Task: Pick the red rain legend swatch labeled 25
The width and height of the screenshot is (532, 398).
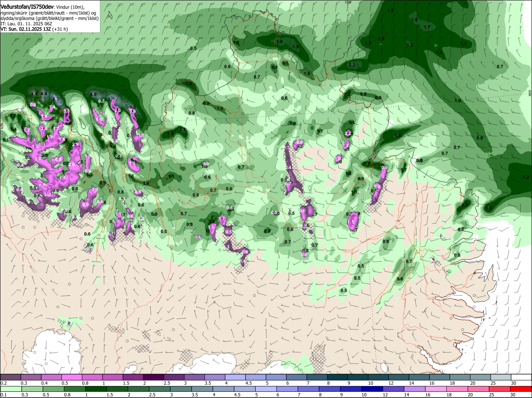Action: point(500,389)
